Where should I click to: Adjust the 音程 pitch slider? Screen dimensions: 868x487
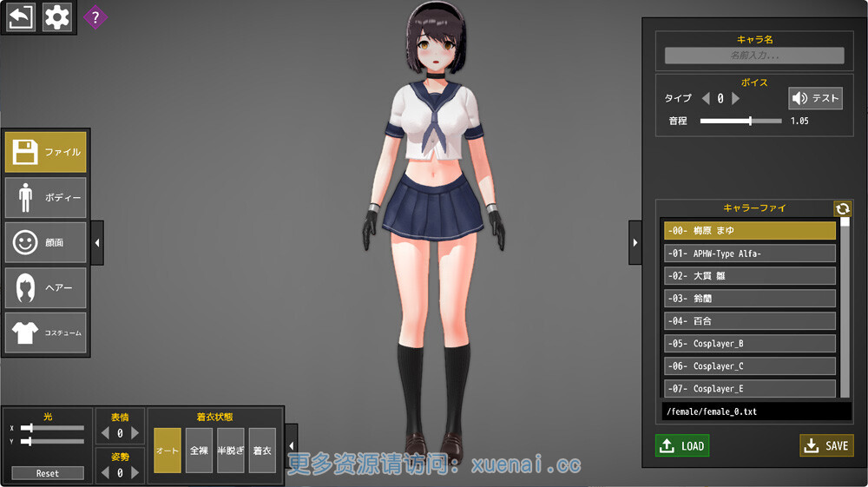coord(750,121)
